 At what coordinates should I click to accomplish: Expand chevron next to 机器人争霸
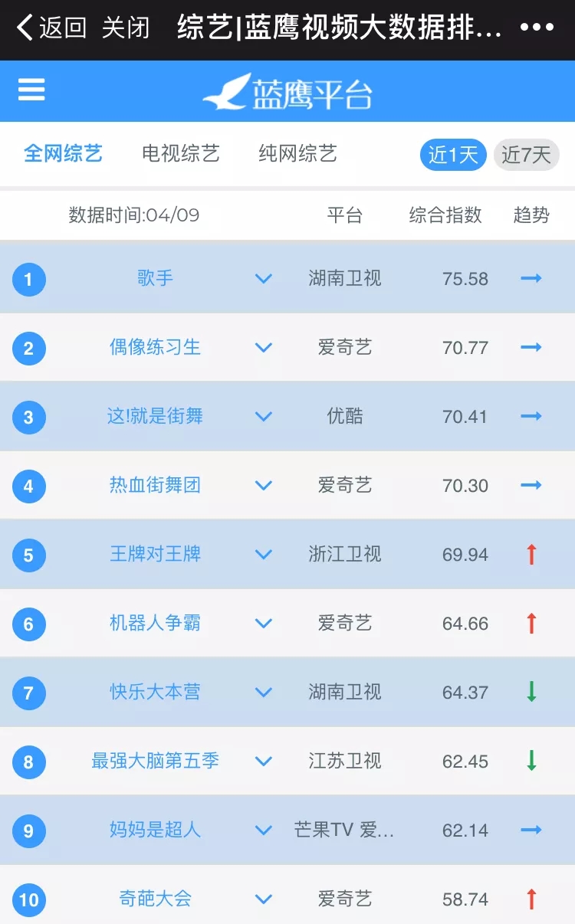[x=264, y=624]
